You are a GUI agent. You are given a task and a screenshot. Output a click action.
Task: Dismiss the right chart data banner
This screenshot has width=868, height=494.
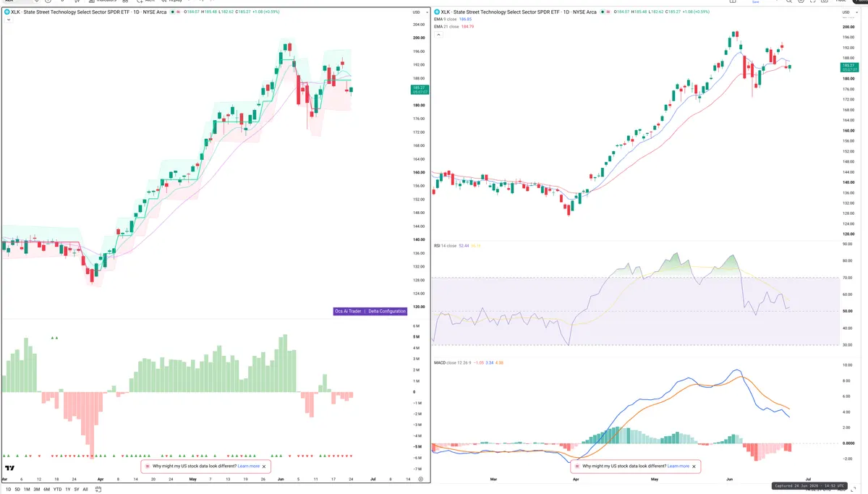(694, 467)
